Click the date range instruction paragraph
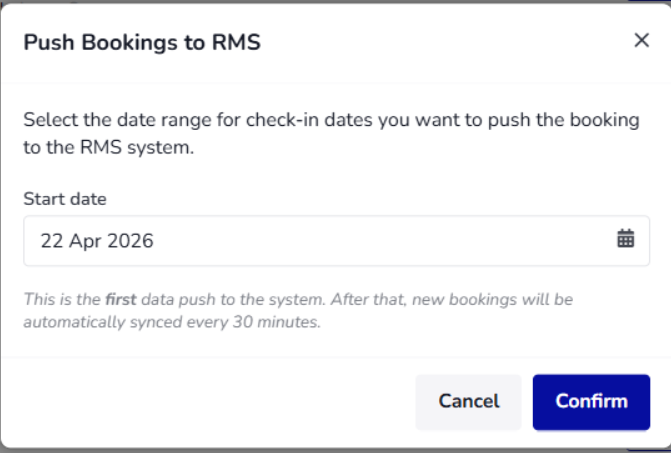The image size is (671, 453). point(332,133)
